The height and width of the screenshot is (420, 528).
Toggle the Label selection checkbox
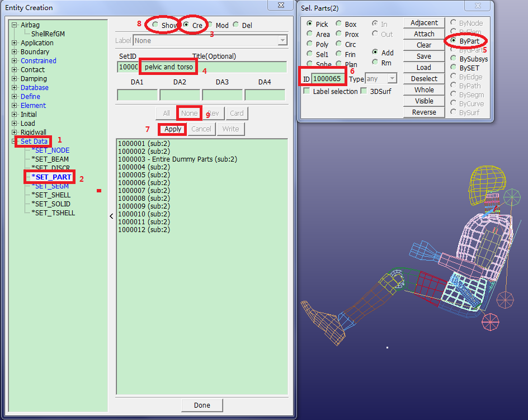(x=307, y=91)
